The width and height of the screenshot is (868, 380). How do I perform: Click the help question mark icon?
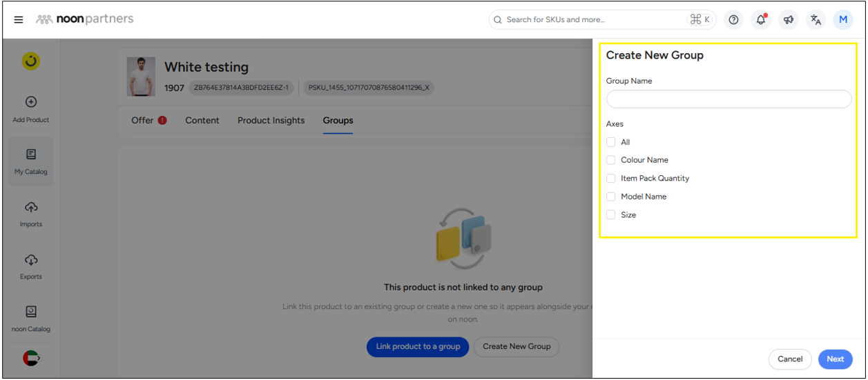coord(733,20)
